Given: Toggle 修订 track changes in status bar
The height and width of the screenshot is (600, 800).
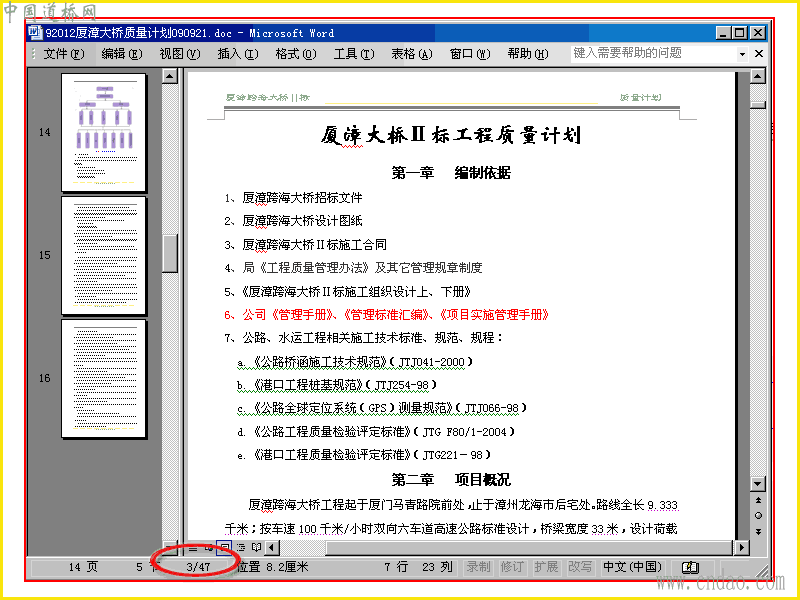Looking at the screenshot, I should (x=512, y=567).
